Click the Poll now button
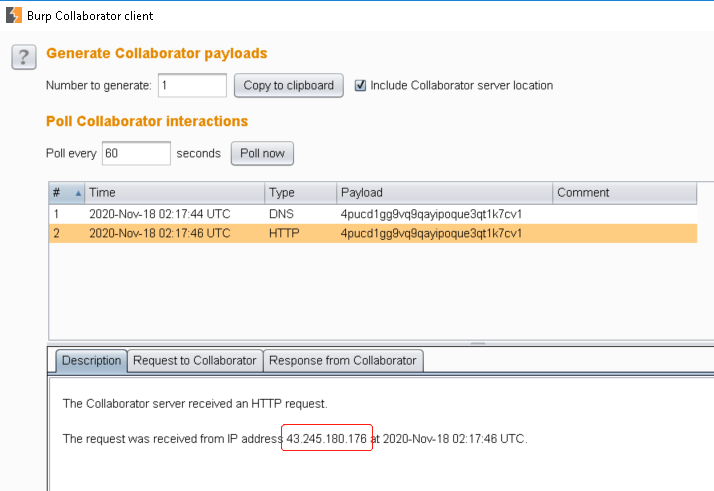Viewport: 714px width, 491px height. pos(262,153)
